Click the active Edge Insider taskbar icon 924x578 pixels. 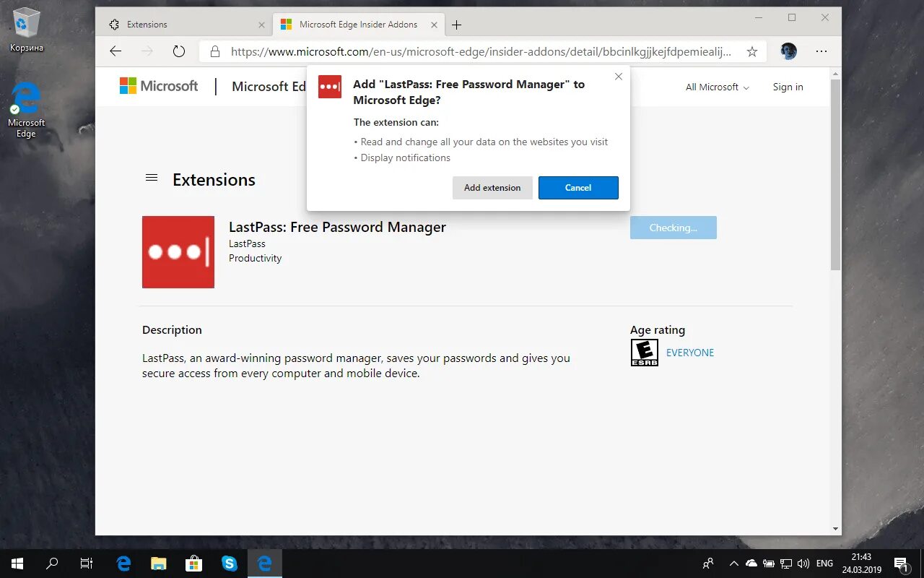click(264, 564)
